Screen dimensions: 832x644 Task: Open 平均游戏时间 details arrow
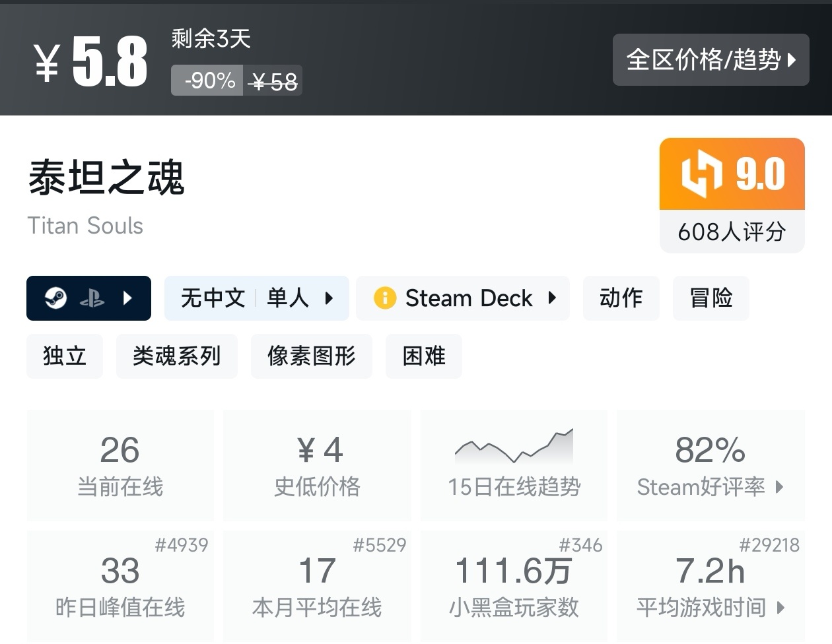pos(780,607)
